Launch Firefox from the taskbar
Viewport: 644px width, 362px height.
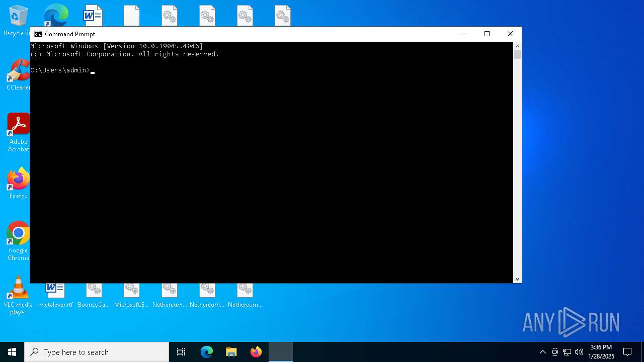point(256,352)
